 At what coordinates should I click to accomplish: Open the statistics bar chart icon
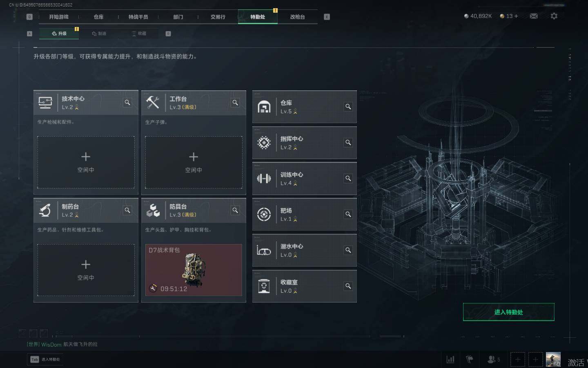tap(450, 359)
